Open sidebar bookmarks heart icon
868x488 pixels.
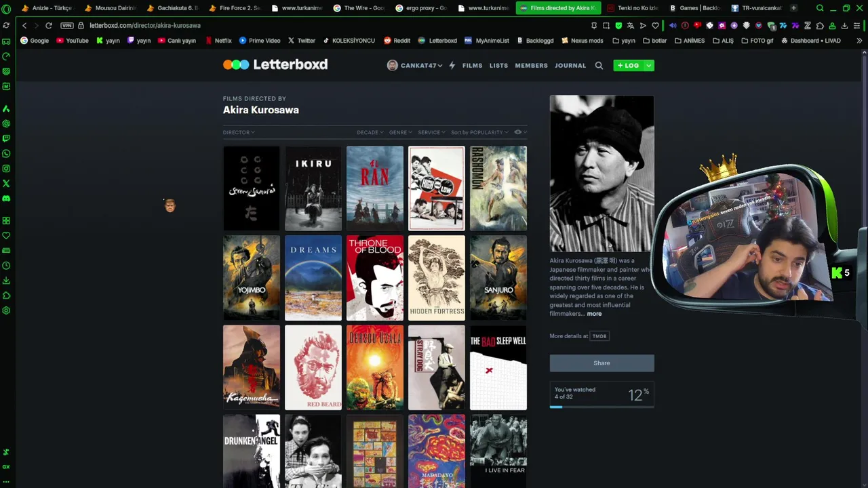pyautogui.click(x=6, y=235)
